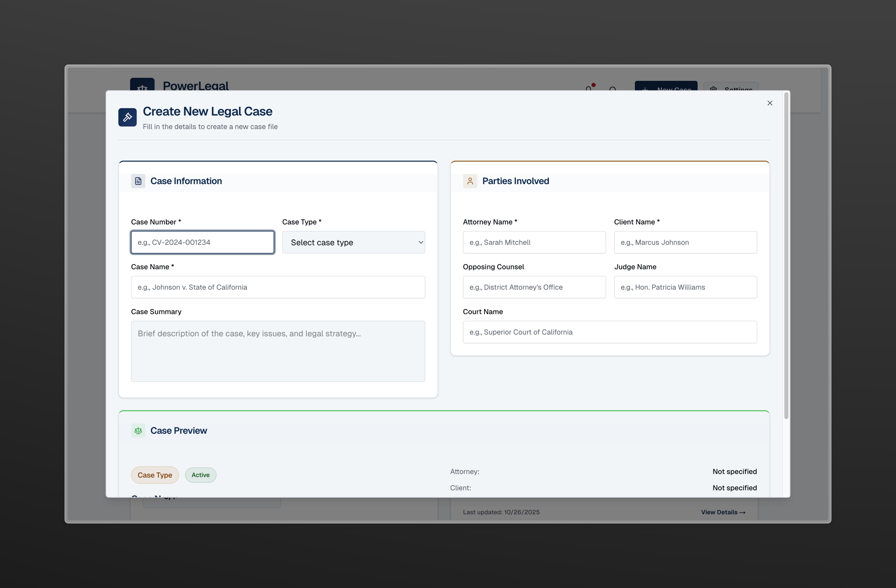Image resolution: width=896 pixels, height=588 pixels.
Task: Click the person icon in Parties Involved header
Action: tap(470, 181)
